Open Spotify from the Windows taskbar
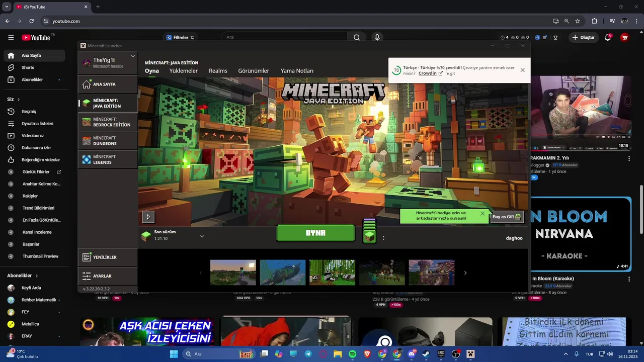This screenshot has height=362, width=644. coord(353,354)
